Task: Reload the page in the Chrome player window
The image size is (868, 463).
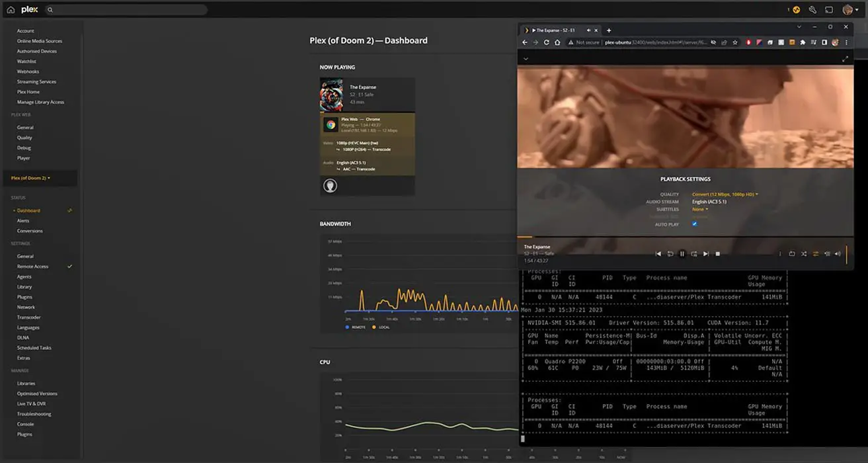Action: click(x=546, y=42)
